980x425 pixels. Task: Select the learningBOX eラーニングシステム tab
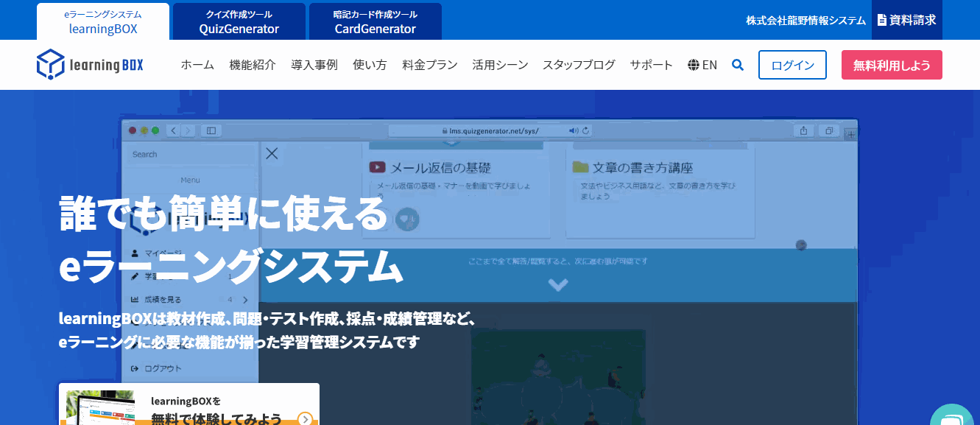pos(103,21)
